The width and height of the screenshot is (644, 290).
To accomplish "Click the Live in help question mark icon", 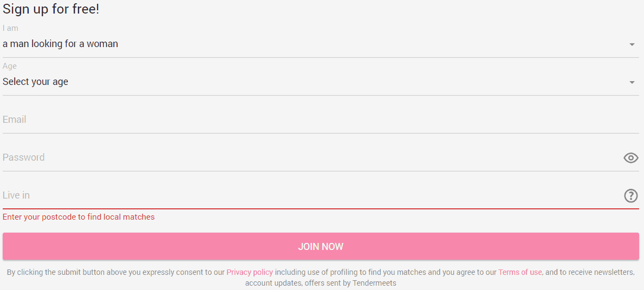I will [x=631, y=196].
